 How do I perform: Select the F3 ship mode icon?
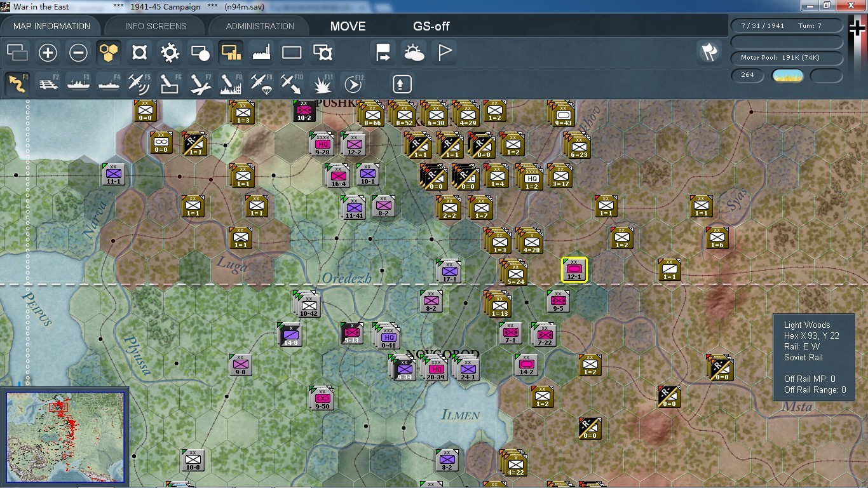(79, 84)
